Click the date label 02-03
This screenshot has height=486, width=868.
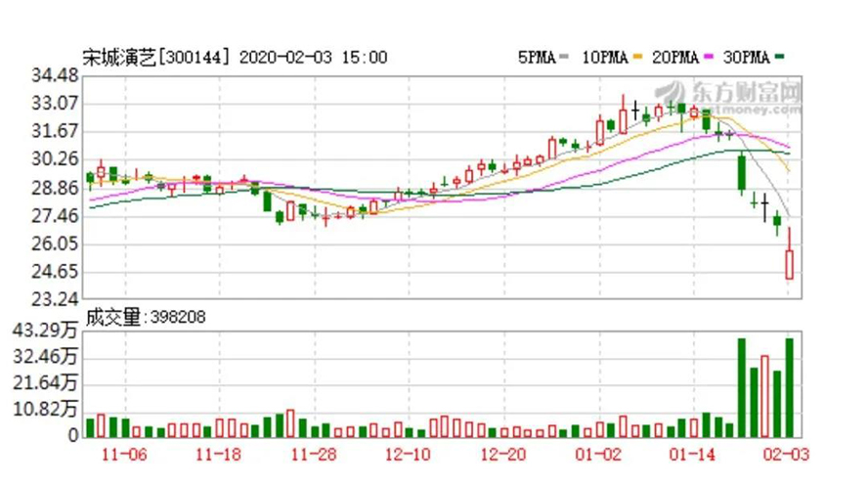[787, 455]
